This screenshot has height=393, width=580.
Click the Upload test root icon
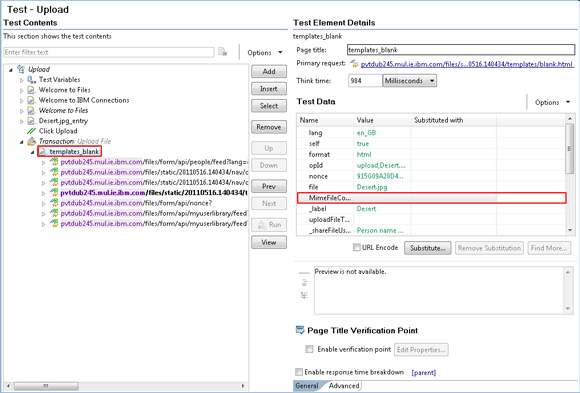point(21,69)
